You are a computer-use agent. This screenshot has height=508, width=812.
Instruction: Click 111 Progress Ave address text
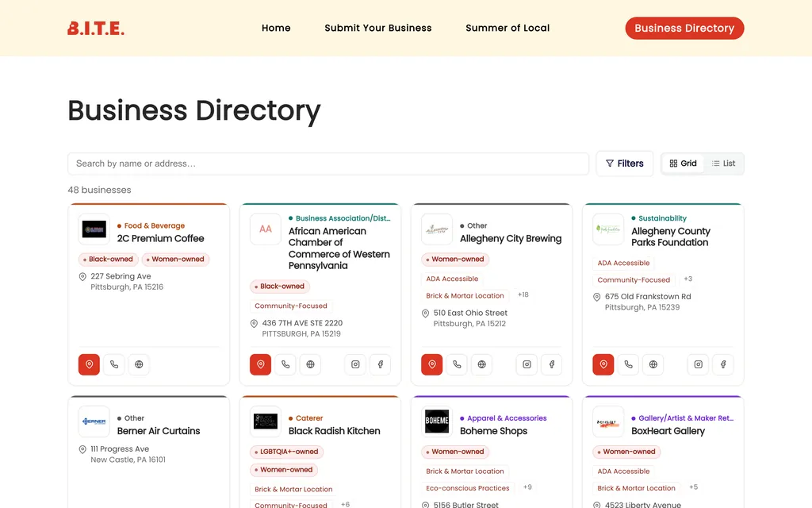point(120,449)
